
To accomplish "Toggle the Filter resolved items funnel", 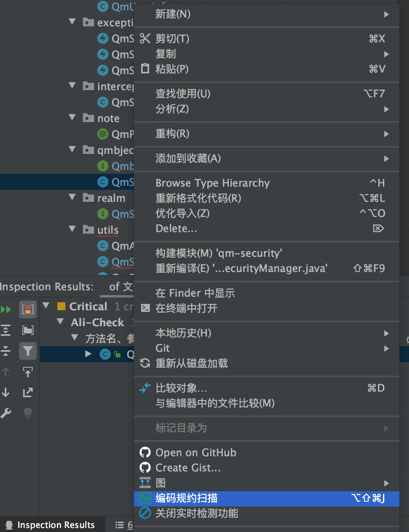I will click(28, 351).
